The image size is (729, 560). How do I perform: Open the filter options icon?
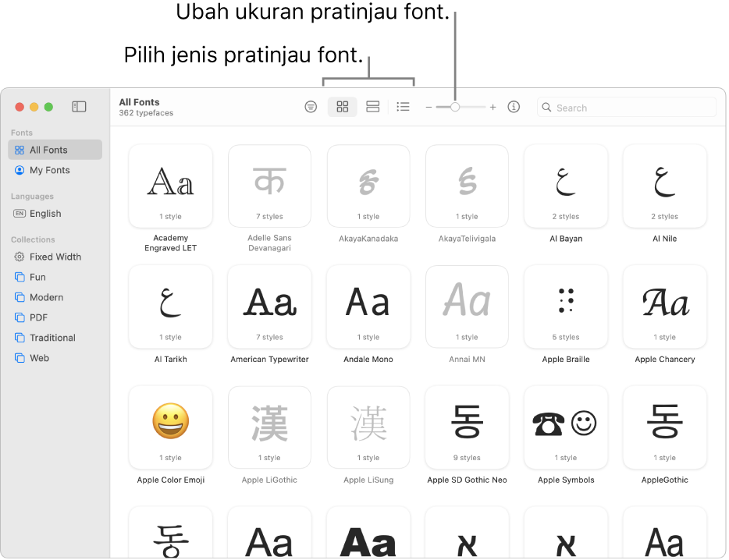point(311,107)
